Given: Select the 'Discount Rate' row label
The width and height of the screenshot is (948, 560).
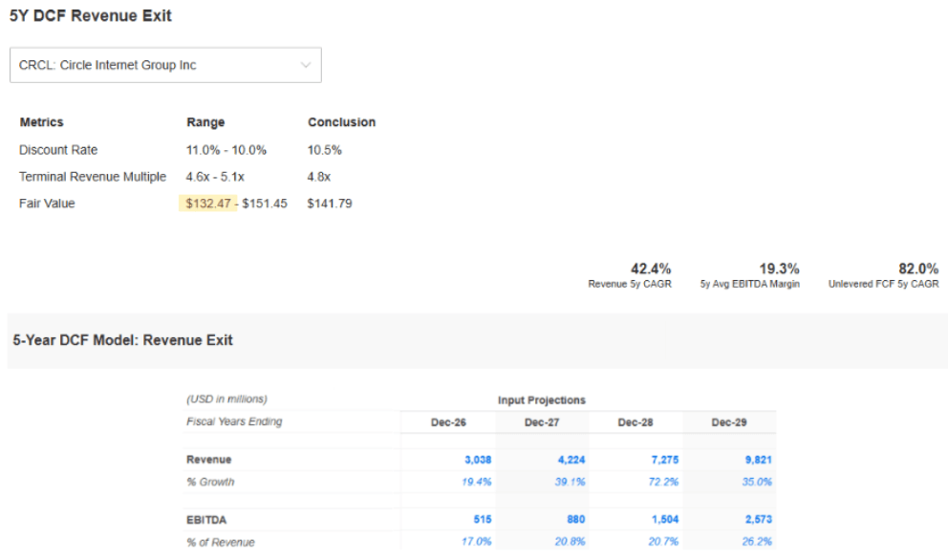Looking at the screenshot, I should tap(58, 150).
